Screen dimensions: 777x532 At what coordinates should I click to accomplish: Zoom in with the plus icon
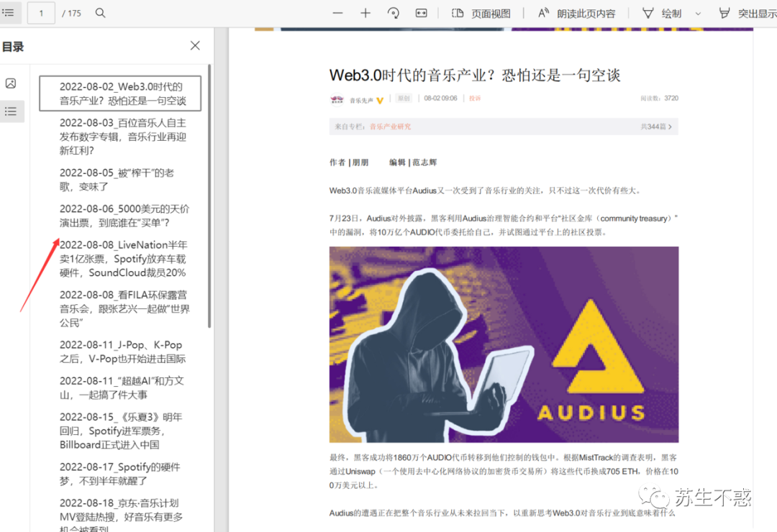click(x=365, y=14)
